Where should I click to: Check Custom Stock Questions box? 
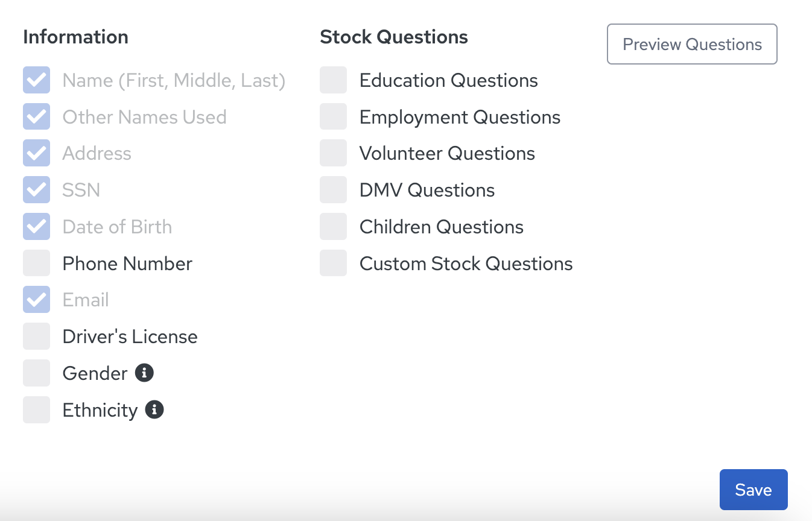coord(334,263)
